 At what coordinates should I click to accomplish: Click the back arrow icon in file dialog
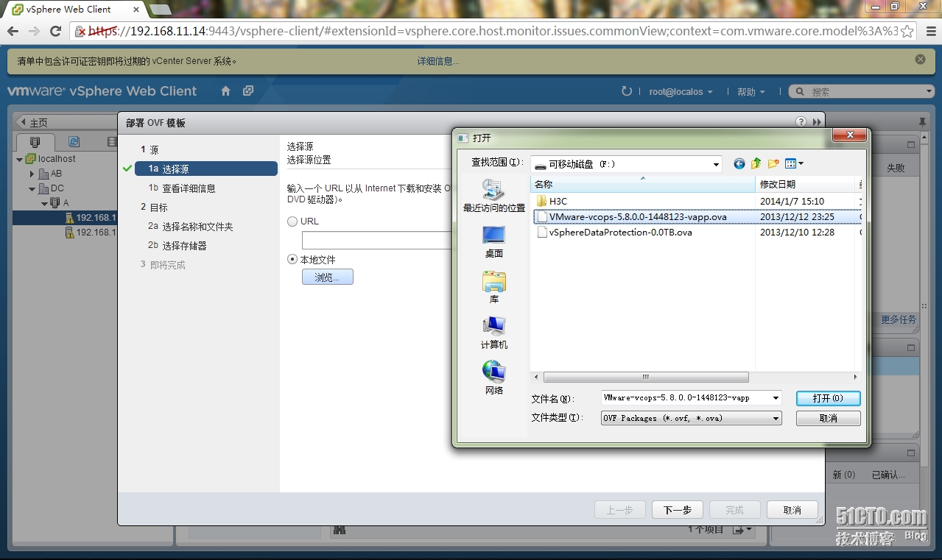(739, 163)
